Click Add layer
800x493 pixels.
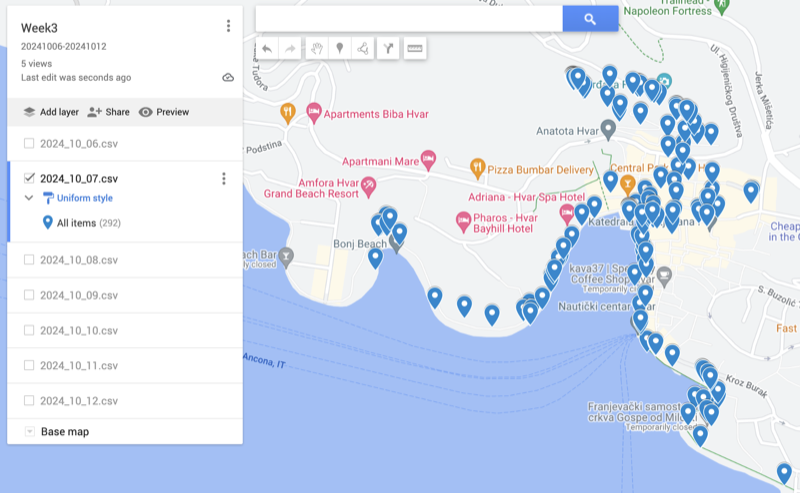pyautogui.click(x=51, y=112)
